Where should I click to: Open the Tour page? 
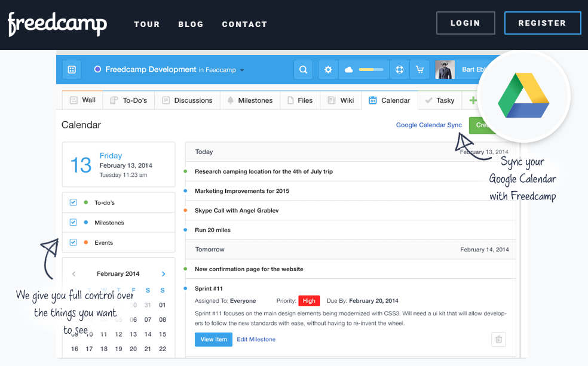pos(146,24)
